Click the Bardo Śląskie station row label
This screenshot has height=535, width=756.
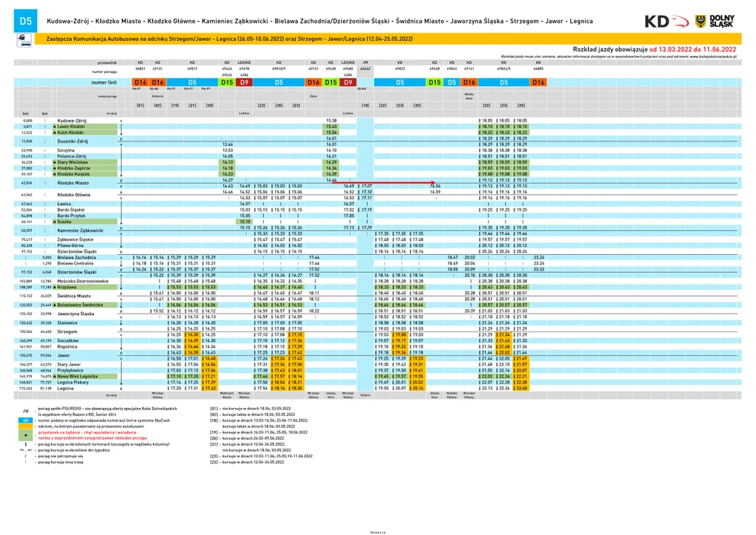(71, 210)
